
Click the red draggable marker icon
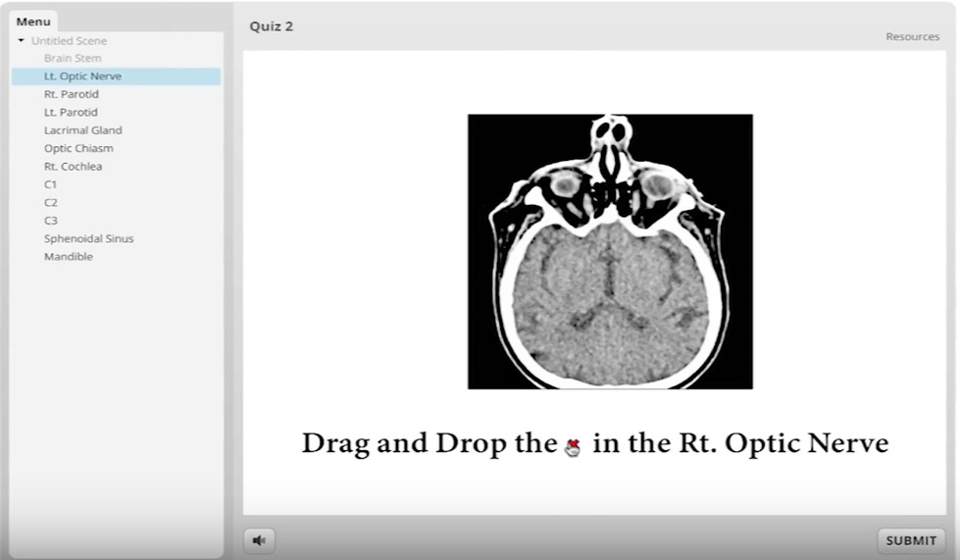click(574, 447)
